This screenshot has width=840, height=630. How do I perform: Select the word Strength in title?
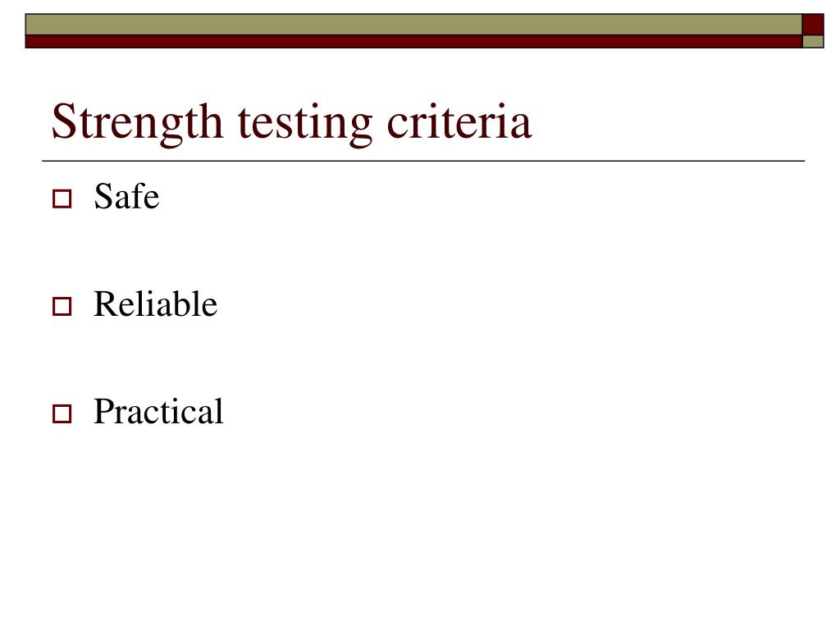pos(137,123)
